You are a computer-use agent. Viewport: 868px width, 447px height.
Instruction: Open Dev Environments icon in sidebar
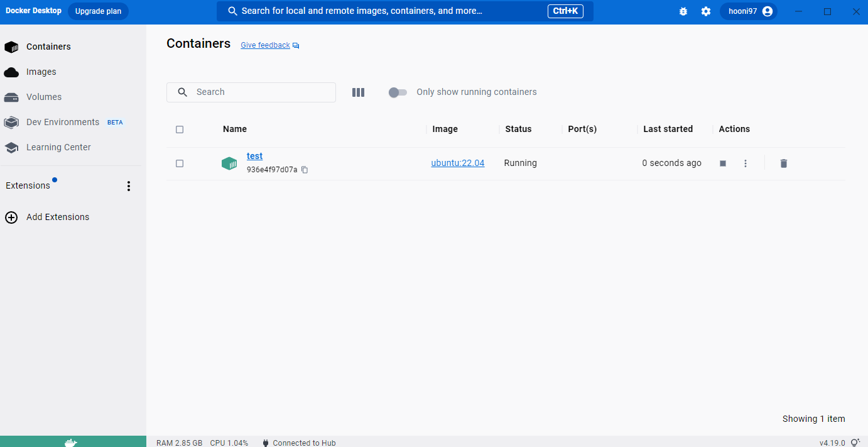[x=11, y=122]
